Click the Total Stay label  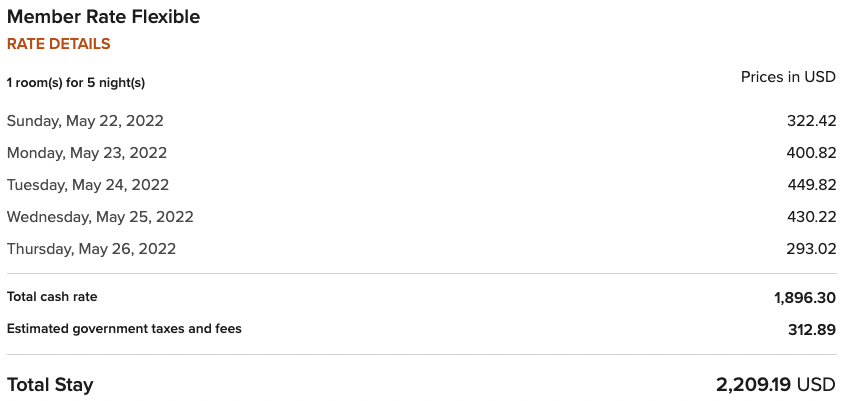tap(50, 384)
